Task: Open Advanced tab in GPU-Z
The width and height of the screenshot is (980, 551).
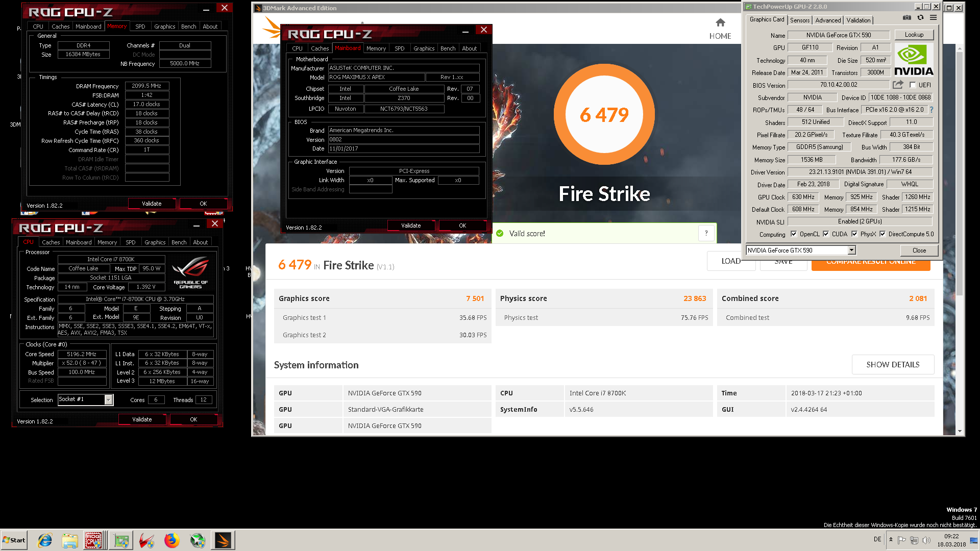Action: [828, 20]
